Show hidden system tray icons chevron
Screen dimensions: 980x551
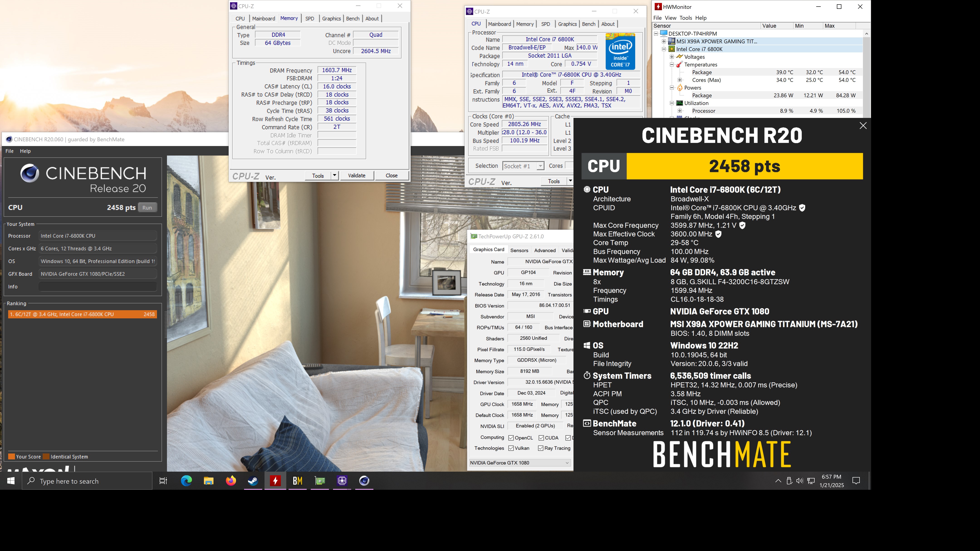(778, 481)
